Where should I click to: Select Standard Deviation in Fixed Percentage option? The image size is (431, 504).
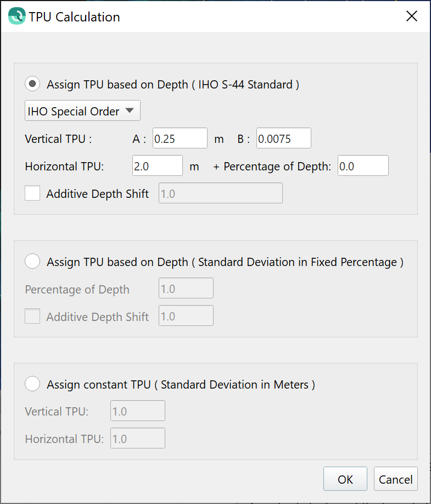pyautogui.click(x=33, y=262)
